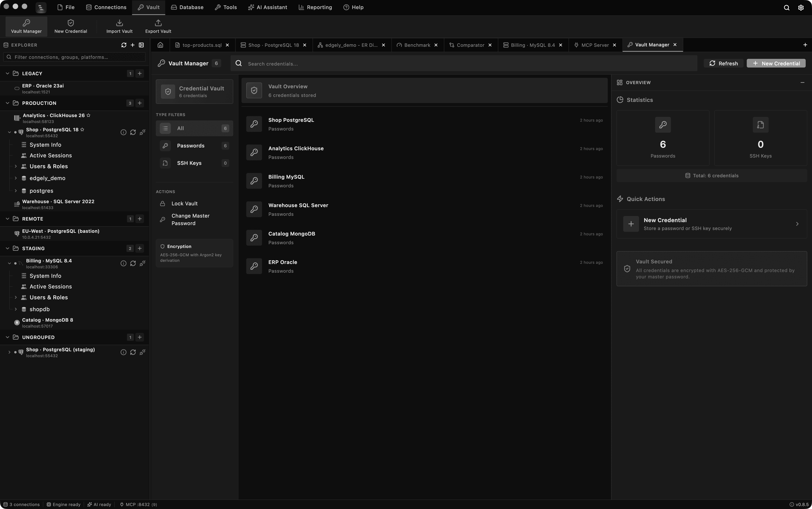Go to the Home tab icon
The image size is (812, 509).
160,45
